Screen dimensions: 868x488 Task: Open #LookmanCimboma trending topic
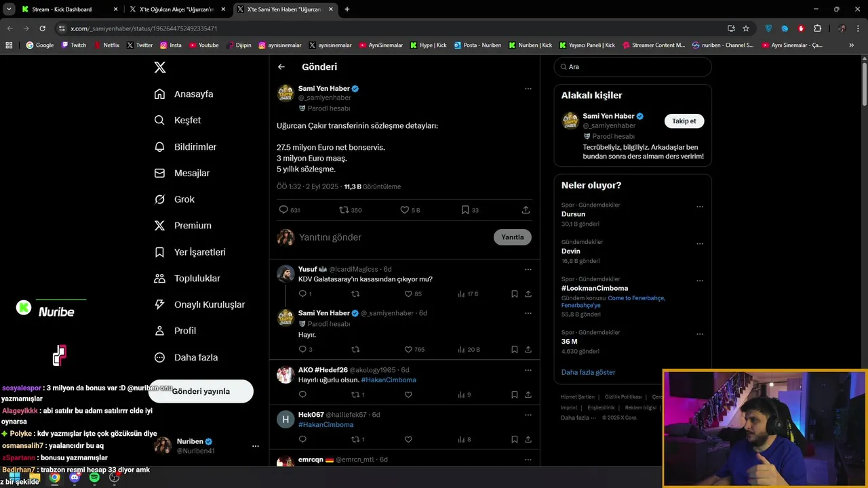[595, 288]
